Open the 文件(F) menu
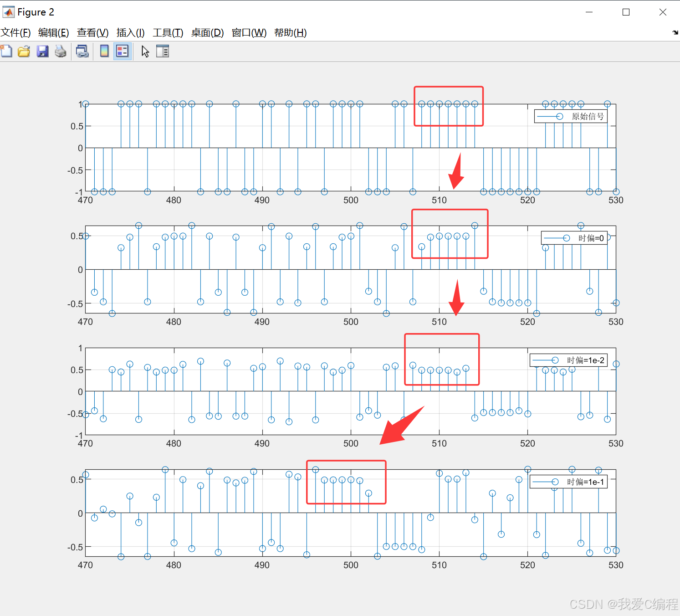Image resolution: width=680 pixels, height=616 pixels. pyautogui.click(x=16, y=33)
